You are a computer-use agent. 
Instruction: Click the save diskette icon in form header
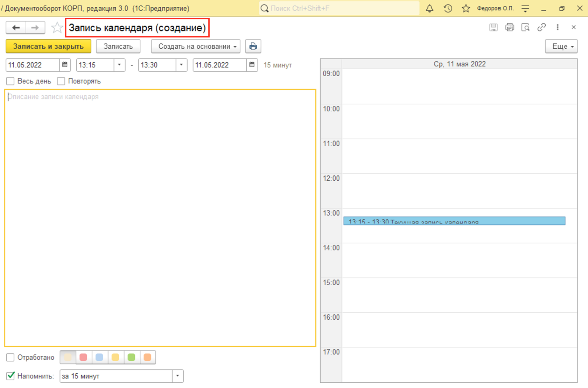click(x=493, y=27)
